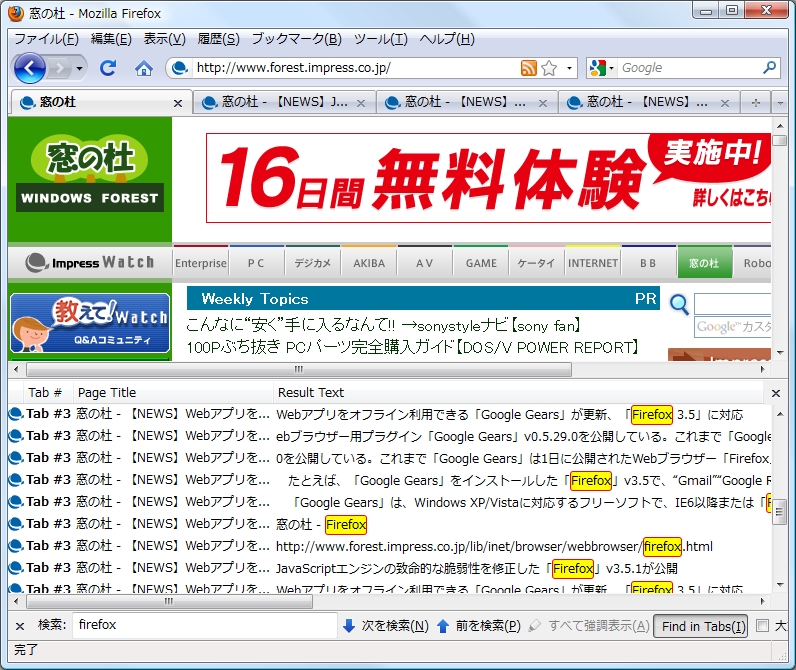
Task: Open the 編集(E) menu
Action: point(111,39)
